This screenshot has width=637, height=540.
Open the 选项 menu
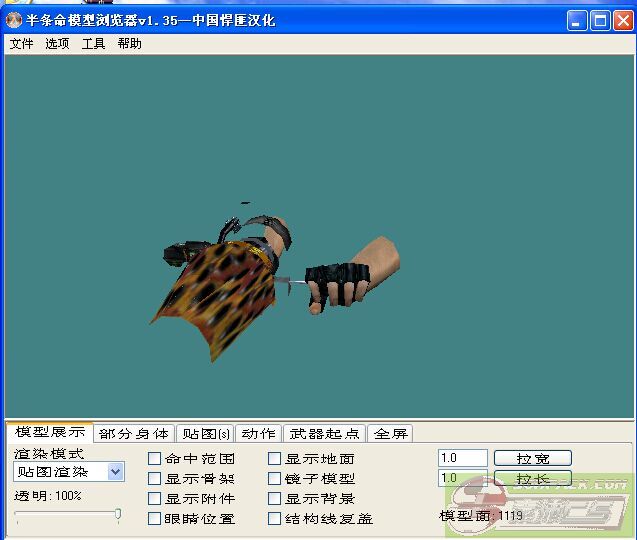[57, 44]
